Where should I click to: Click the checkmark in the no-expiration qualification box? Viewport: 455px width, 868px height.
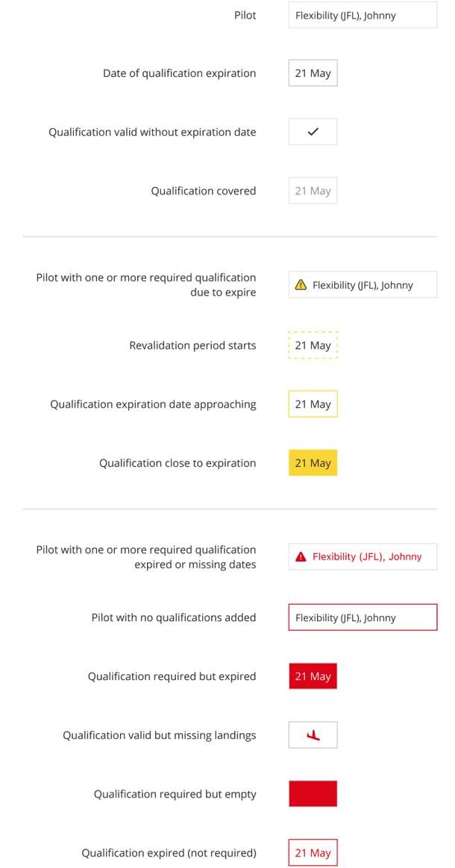coord(313,132)
